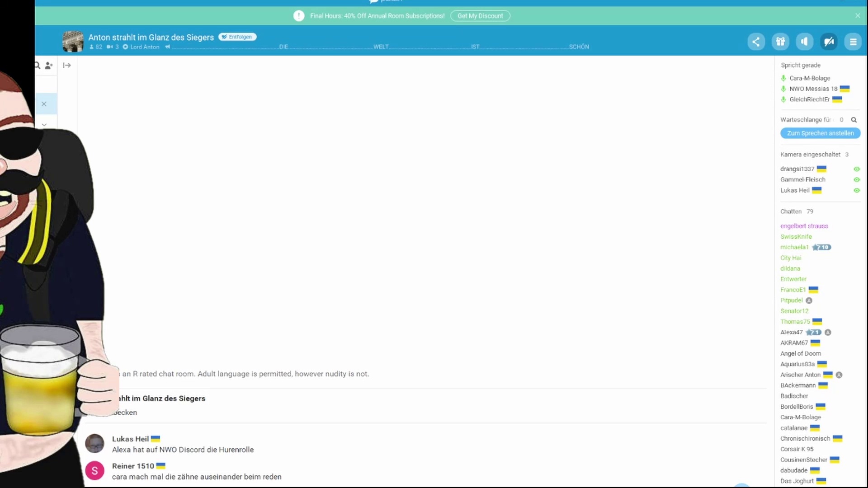Toggle viewing Gammel-Fleisch's camera eye
This screenshot has width=868, height=488.
(856, 180)
